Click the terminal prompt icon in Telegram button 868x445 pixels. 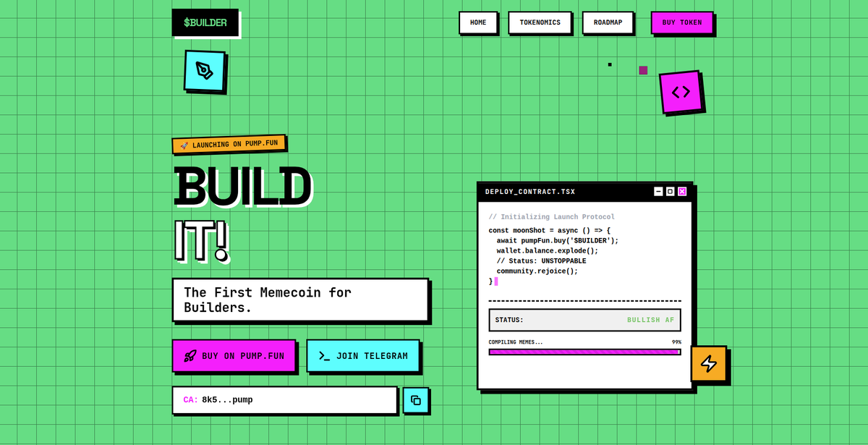(324, 356)
